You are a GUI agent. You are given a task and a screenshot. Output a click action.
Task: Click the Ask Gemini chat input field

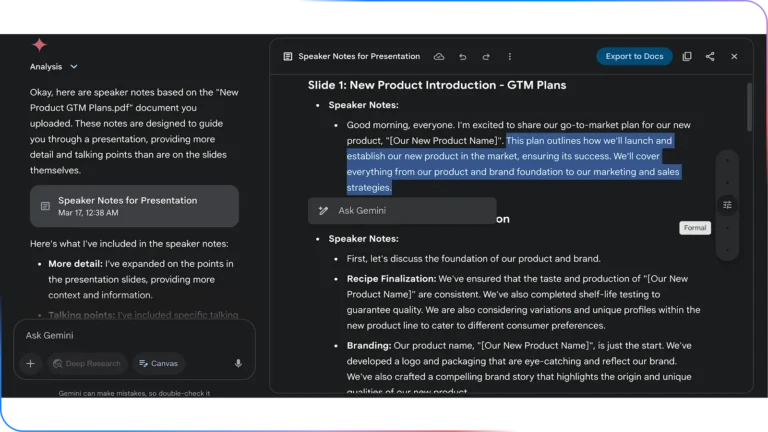(x=134, y=336)
